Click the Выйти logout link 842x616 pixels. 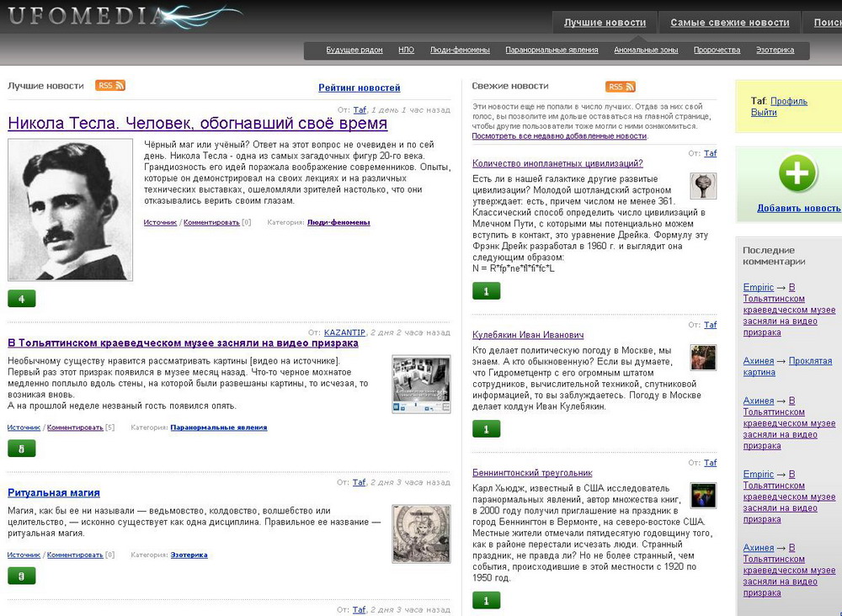tap(764, 113)
